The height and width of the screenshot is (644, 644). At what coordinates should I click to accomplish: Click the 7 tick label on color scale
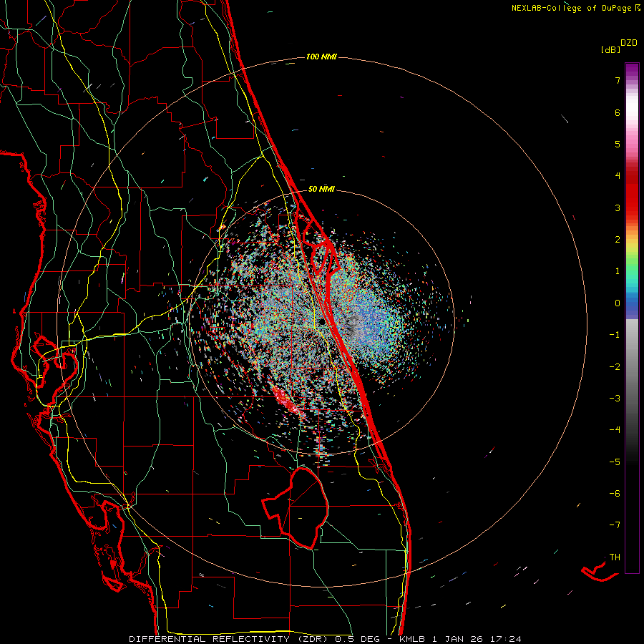[618, 80]
